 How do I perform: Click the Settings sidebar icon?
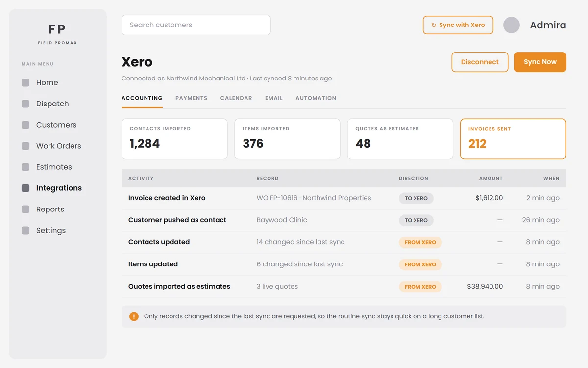(25, 231)
